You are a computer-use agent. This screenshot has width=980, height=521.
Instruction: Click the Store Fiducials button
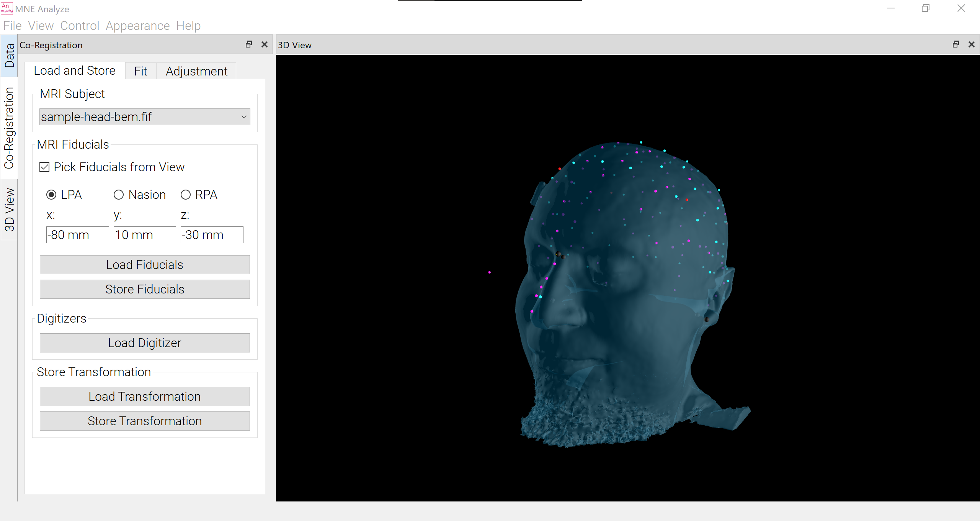pos(145,289)
